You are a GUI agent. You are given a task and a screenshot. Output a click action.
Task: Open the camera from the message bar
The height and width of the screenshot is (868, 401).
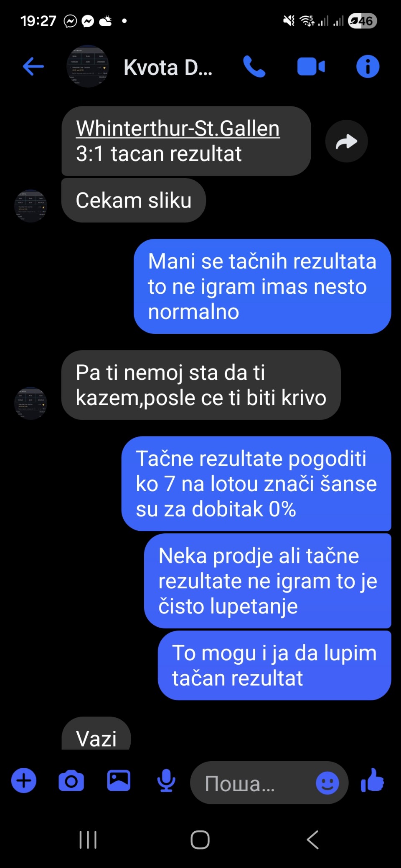pyautogui.click(x=71, y=781)
